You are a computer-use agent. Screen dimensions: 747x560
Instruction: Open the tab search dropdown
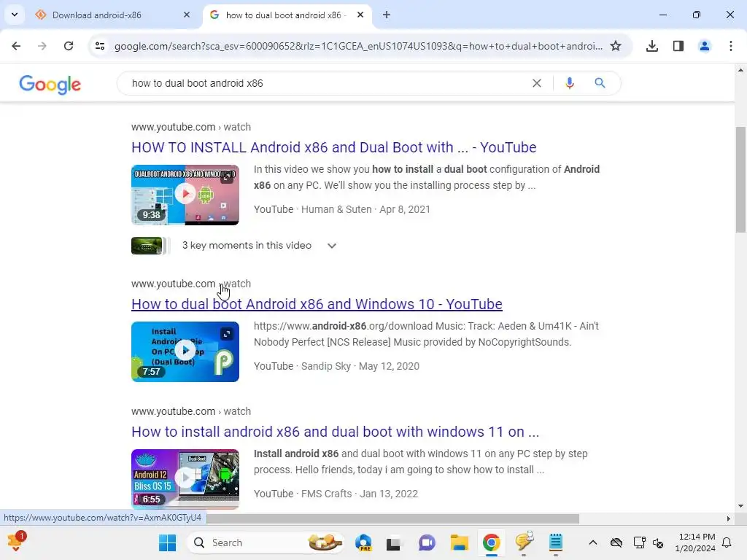(x=15, y=15)
